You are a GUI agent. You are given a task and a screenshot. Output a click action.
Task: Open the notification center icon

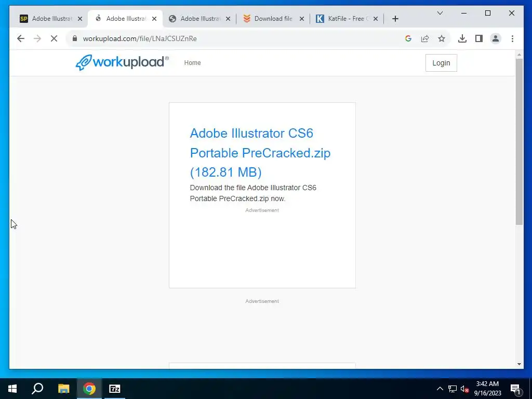515,389
